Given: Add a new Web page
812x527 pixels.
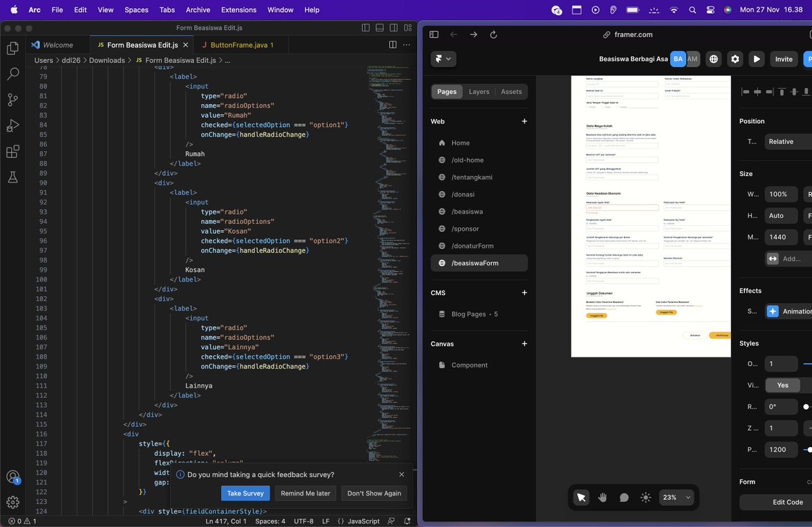Looking at the screenshot, I should point(524,121).
